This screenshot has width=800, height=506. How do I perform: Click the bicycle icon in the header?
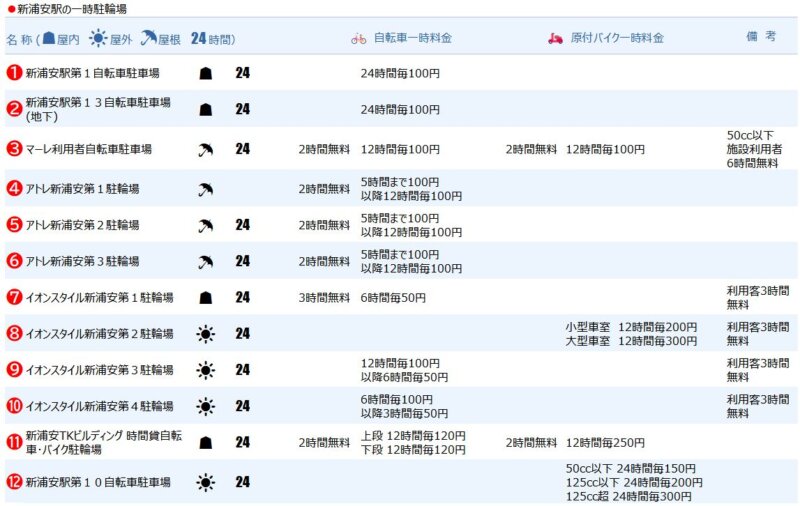pos(358,39)
